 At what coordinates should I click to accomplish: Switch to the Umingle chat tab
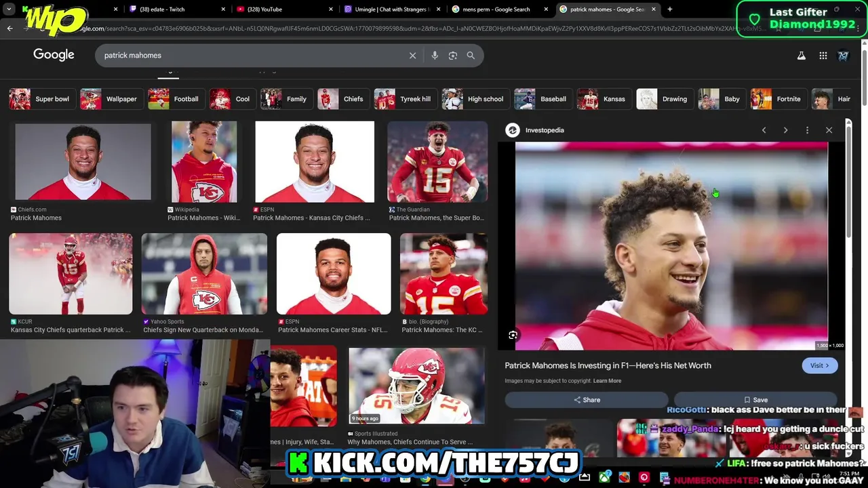[x=392, y=9]
